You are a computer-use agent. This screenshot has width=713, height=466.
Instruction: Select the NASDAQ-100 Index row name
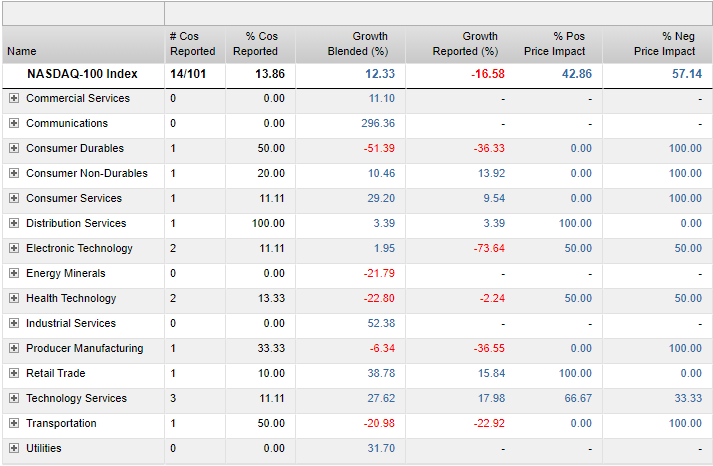pos(82,74)
